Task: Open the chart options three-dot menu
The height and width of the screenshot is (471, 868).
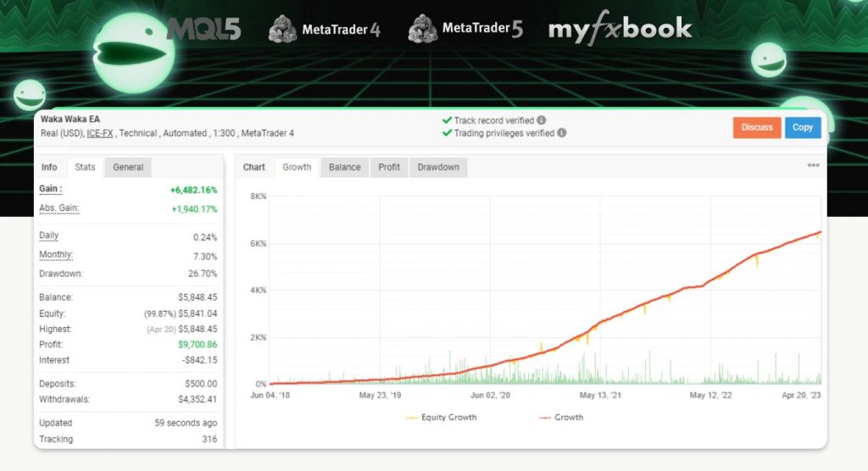Action: click(x=813, y=165)
